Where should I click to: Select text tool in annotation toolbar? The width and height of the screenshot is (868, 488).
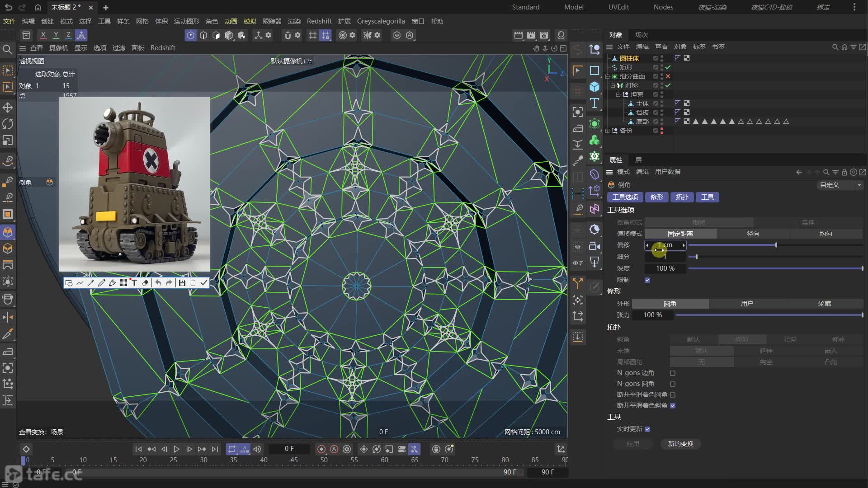(134, 283)
